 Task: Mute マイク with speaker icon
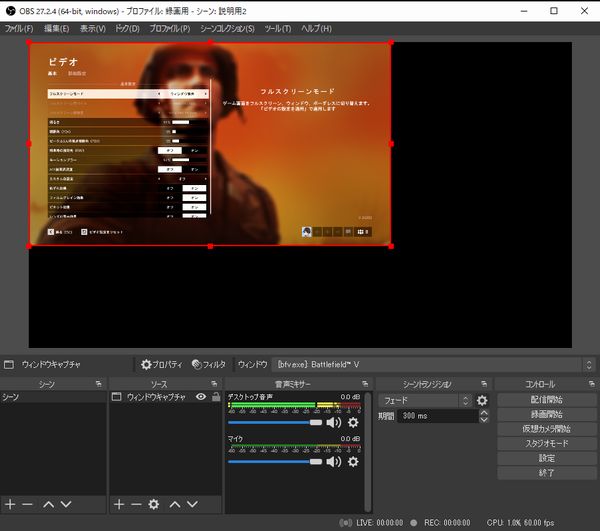click(x=334, y=462)
